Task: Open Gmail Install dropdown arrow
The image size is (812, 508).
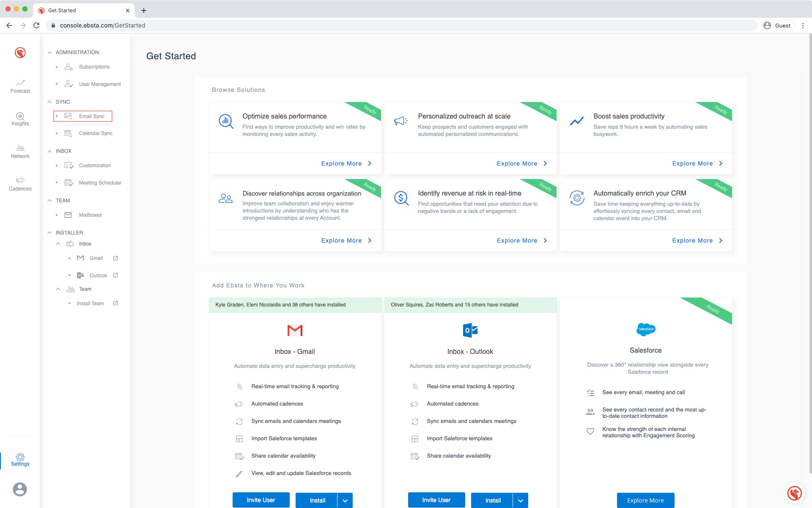Action: [x=345, y=500]
